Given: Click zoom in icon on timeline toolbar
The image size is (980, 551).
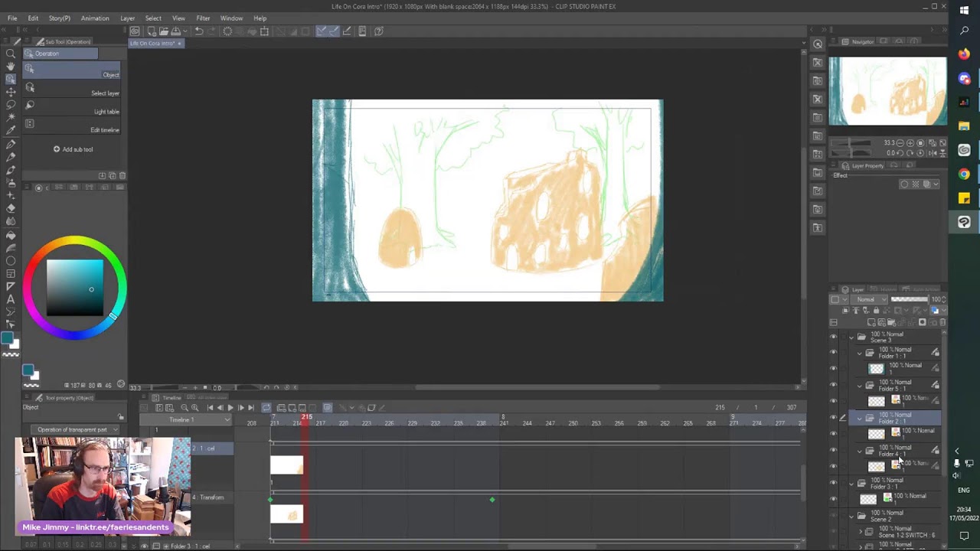Looking at the screenshot, I should (195, 408).
